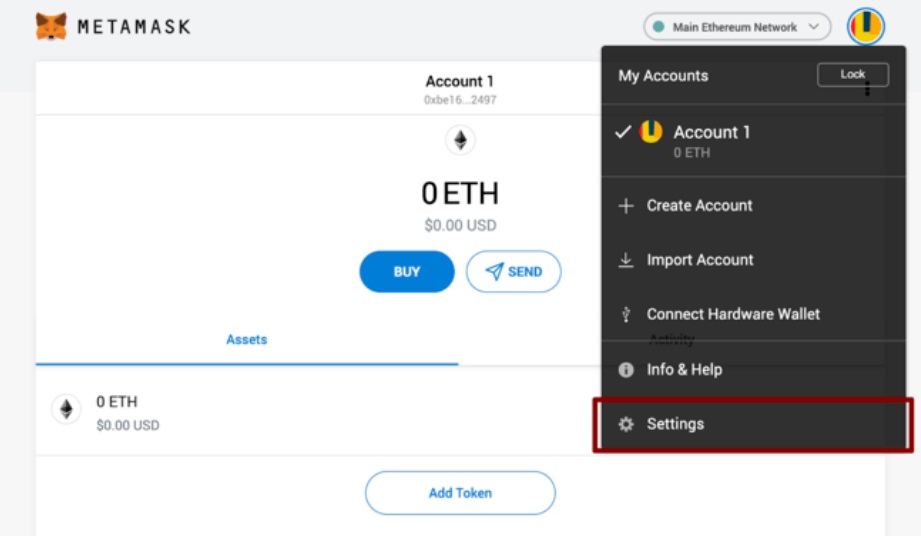Click the info icon beside Info & Help
The height and width of the screenshot is (536, 921).
(x=626, y=370)
